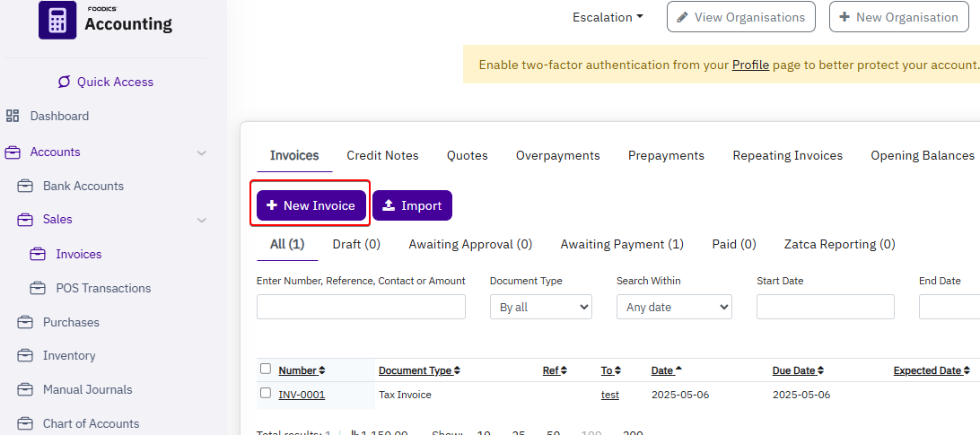980x435 pixels.
Task: Tick the checkbox for INV-0001
Action: click(266, 393)
